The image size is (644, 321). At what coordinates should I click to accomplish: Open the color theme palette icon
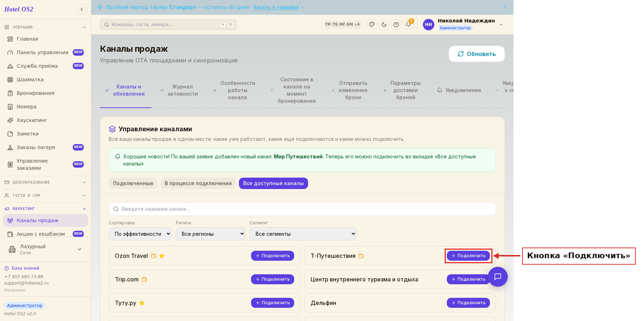[x=372, y=24]
